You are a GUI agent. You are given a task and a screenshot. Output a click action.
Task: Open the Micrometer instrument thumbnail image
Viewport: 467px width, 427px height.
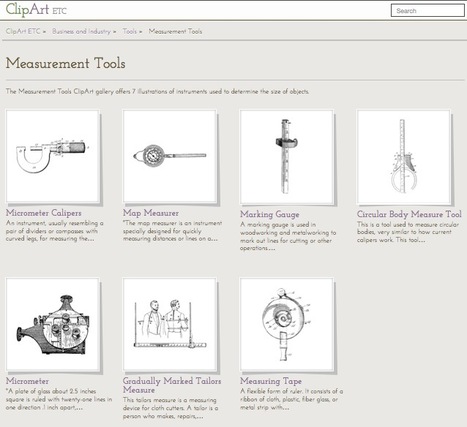point(53,324)
